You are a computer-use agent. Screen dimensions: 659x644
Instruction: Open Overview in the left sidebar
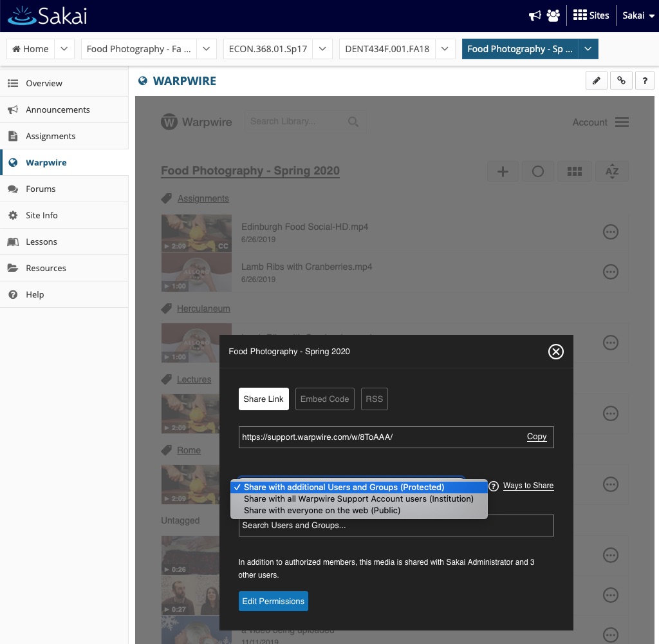(x=64, y=83)
